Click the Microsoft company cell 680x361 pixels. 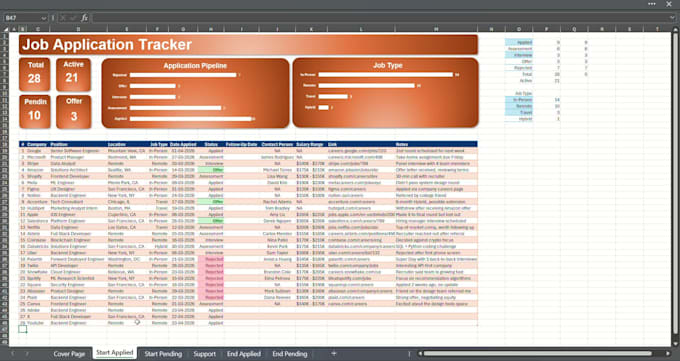coord(38,157)
